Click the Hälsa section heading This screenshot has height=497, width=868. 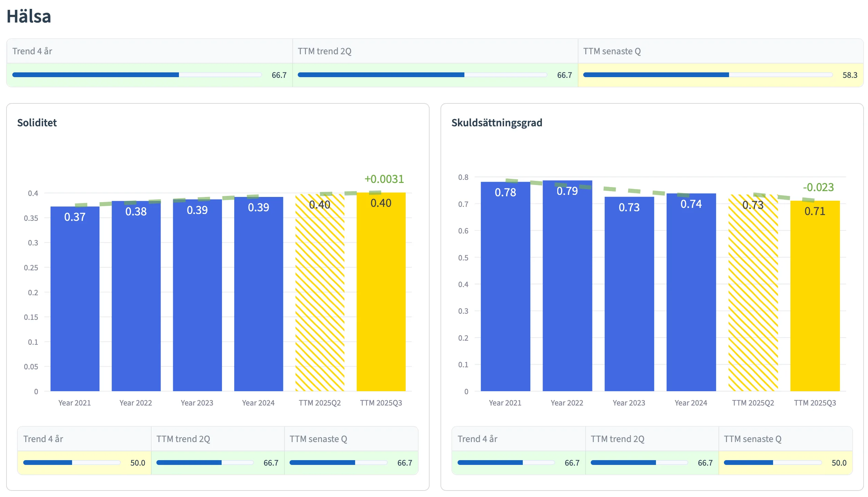click(x=29, y=16)
